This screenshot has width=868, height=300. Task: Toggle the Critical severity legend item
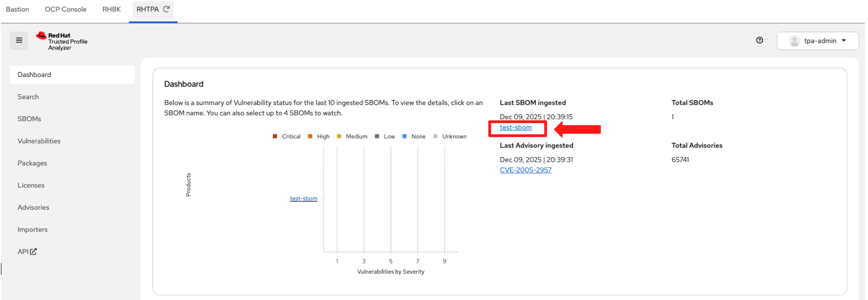286,136
